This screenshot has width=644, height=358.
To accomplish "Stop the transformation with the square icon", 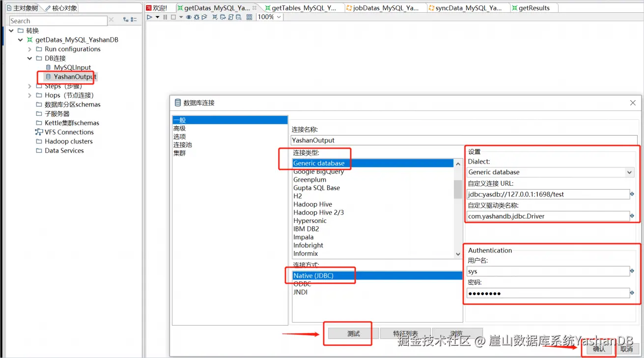I will pos(173,17).
